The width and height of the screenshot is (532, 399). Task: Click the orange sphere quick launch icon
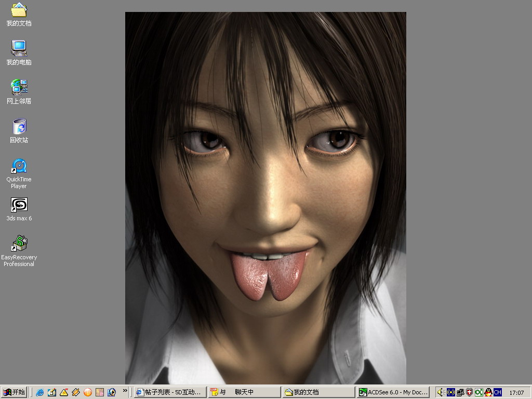(x=87, y=392)
